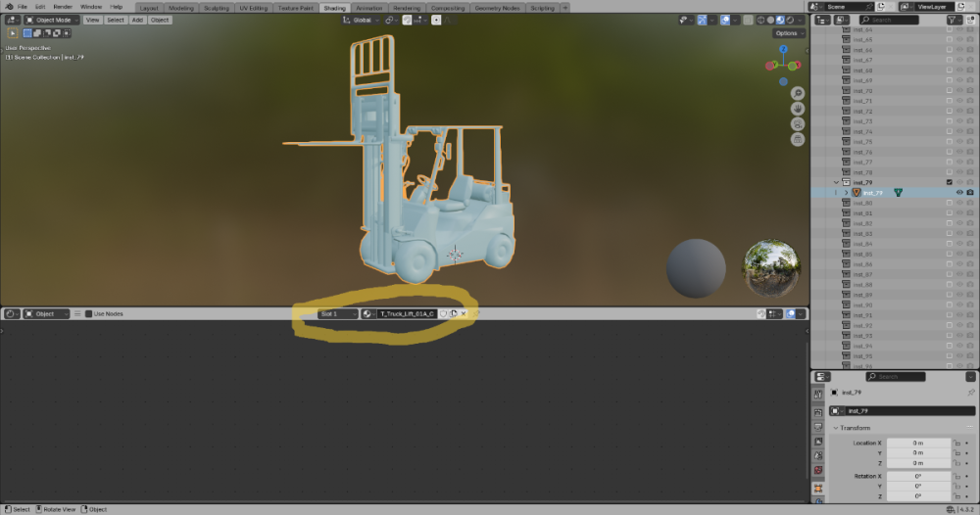Open the Render menu

(x=63, y=7)
